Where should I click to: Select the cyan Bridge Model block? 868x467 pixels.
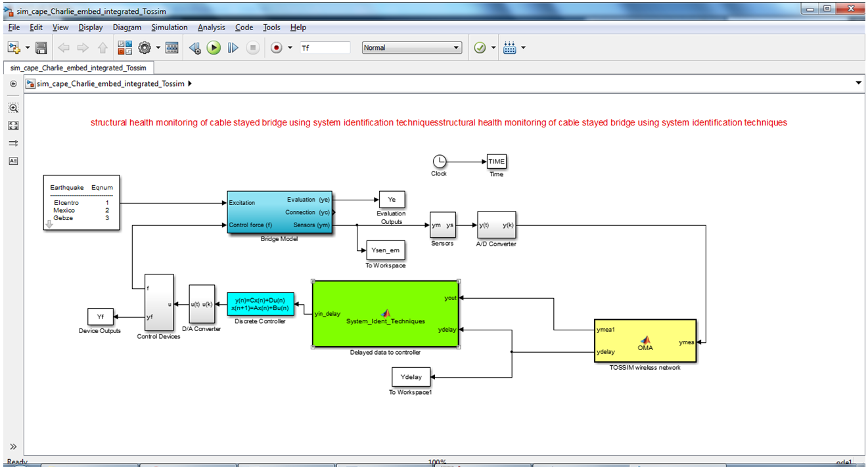pyautogui.click(x=279, y=213)
